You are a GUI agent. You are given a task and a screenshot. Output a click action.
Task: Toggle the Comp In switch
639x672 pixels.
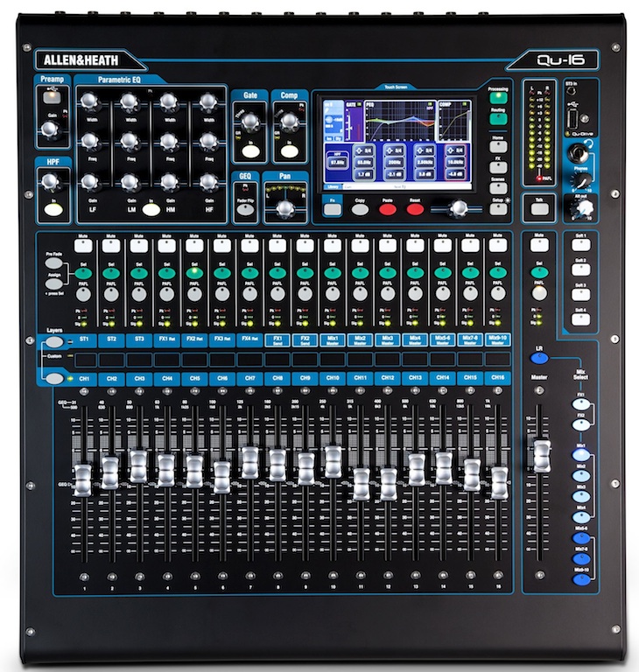(290, 151)
